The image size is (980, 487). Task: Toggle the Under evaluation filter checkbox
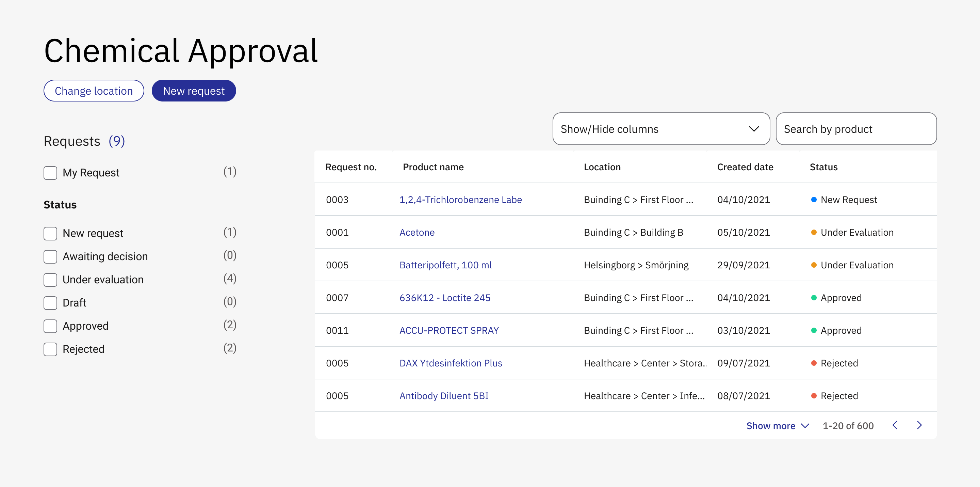(50, 280)
